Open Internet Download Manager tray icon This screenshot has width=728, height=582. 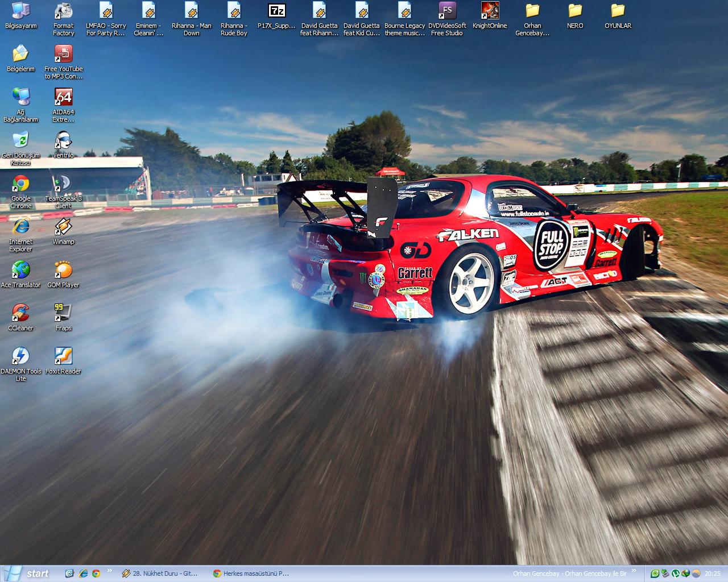tap(685, 573)
